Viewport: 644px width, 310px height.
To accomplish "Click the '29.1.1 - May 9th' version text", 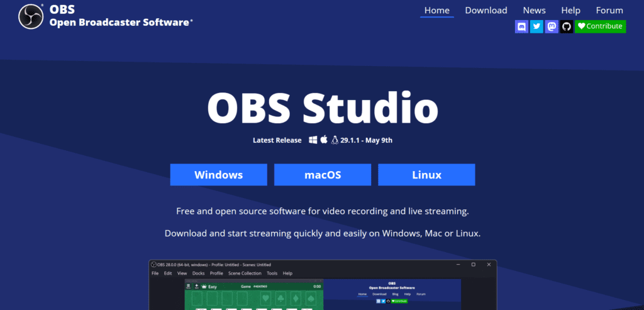I will 367,140.
